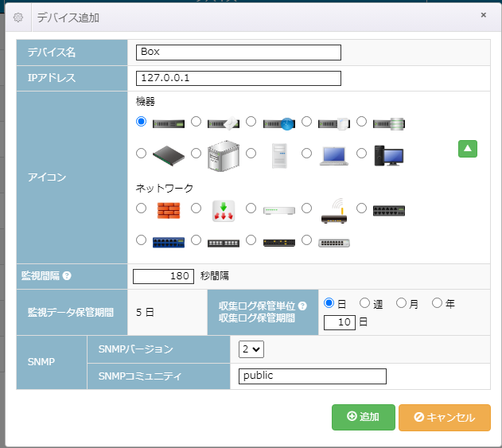The width and height of the screenshot is (502, 448).
Task: Tick the radio button beside the black 16-port switch icon
Action: [361, 208]
